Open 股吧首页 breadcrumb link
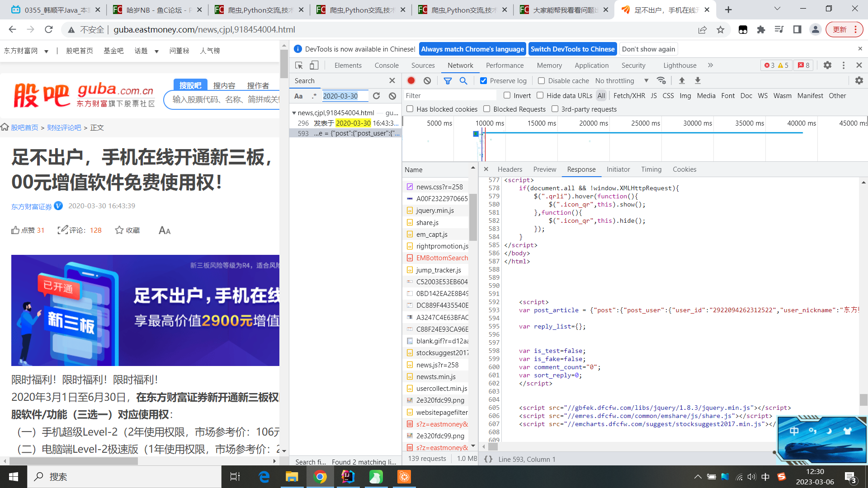 click(x=24, y=127)
